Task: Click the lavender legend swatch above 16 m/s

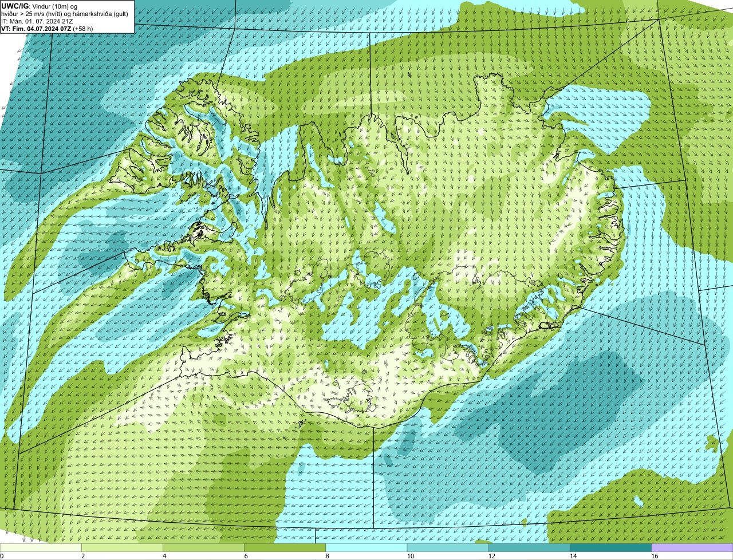Action: point(692,548)
